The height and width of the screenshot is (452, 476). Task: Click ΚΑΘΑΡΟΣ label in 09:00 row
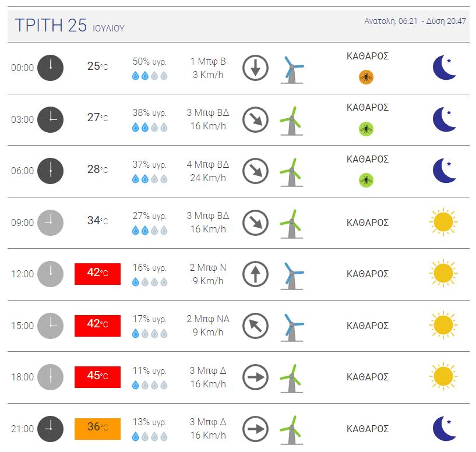[367, 223]
